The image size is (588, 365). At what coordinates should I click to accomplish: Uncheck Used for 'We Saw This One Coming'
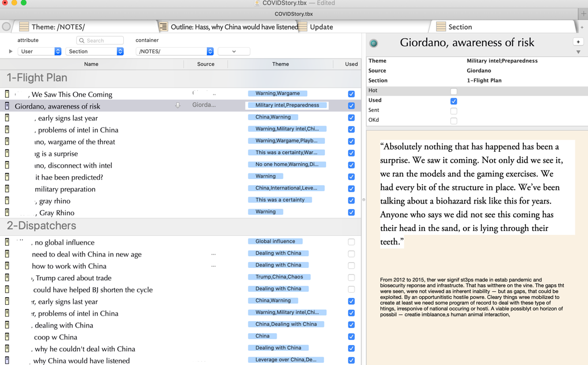[x=351, y=94]
